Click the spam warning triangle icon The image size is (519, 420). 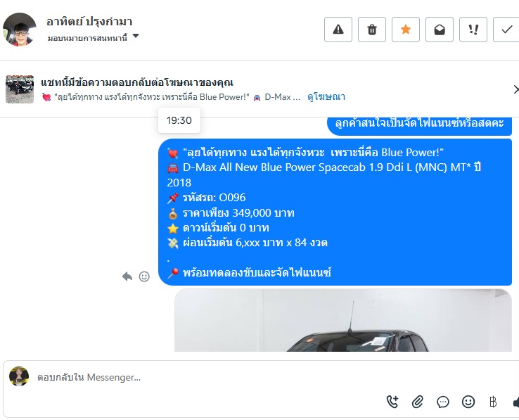[338, 30]
